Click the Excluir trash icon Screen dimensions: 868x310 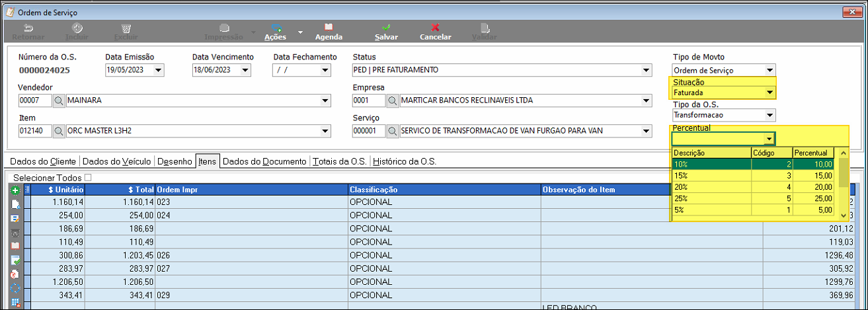point(126,28)
